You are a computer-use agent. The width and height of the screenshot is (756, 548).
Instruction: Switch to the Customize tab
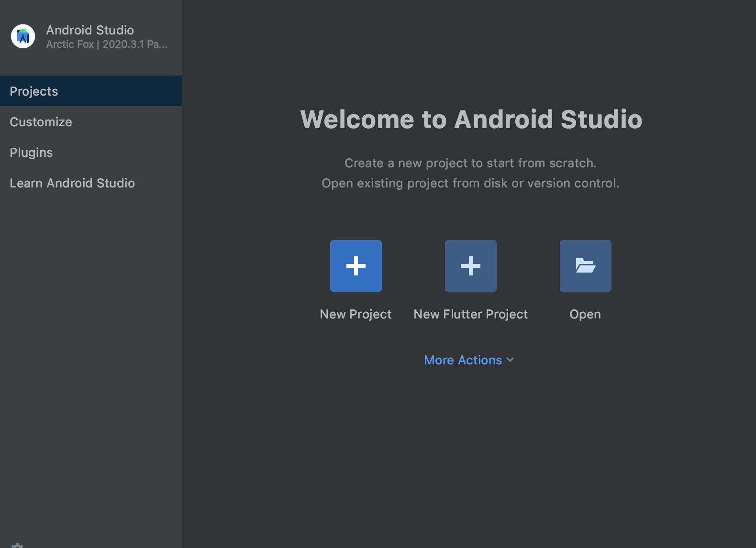pos(91,121)
